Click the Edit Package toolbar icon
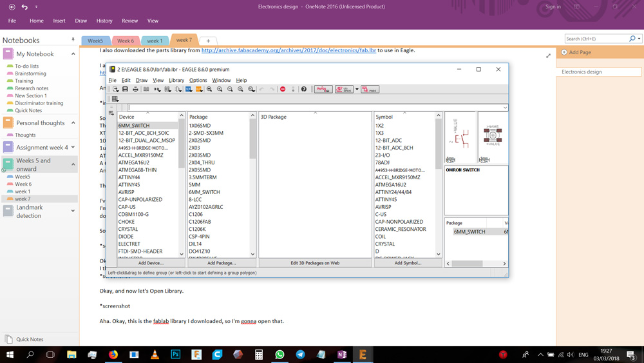Screen dimensions: 644x363 click(167, 89)
